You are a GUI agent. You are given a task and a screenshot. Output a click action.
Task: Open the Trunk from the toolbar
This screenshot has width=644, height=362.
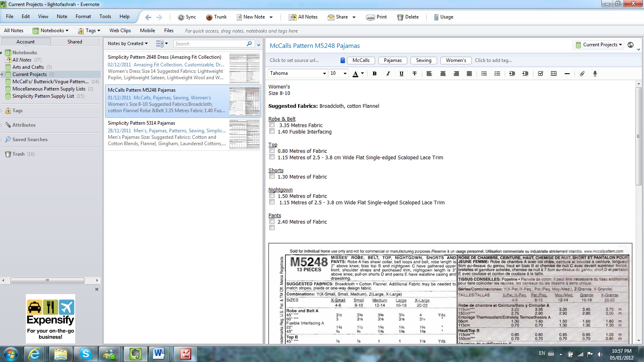(217, 17)
